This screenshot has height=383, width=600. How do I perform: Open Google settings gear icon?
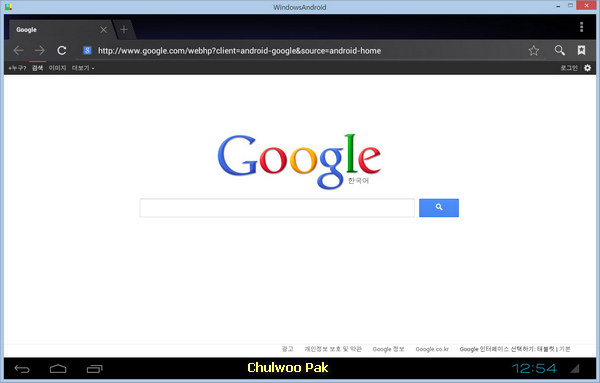click(587, 68)
